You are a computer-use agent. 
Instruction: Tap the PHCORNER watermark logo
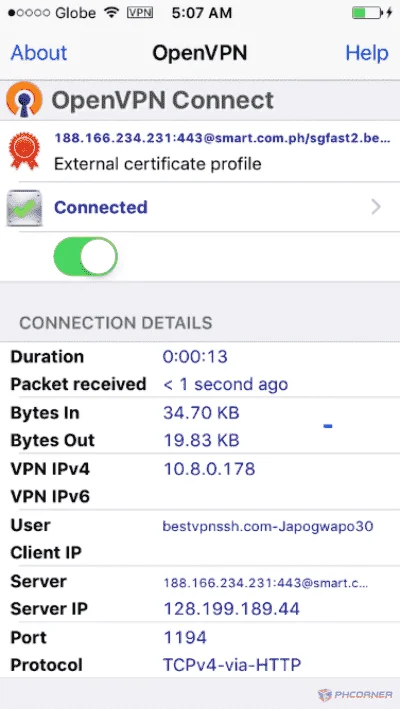[x=355, y=695]
